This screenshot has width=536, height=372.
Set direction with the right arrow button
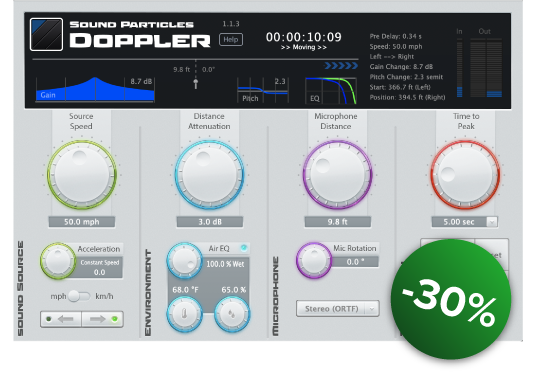coord(102,319)
